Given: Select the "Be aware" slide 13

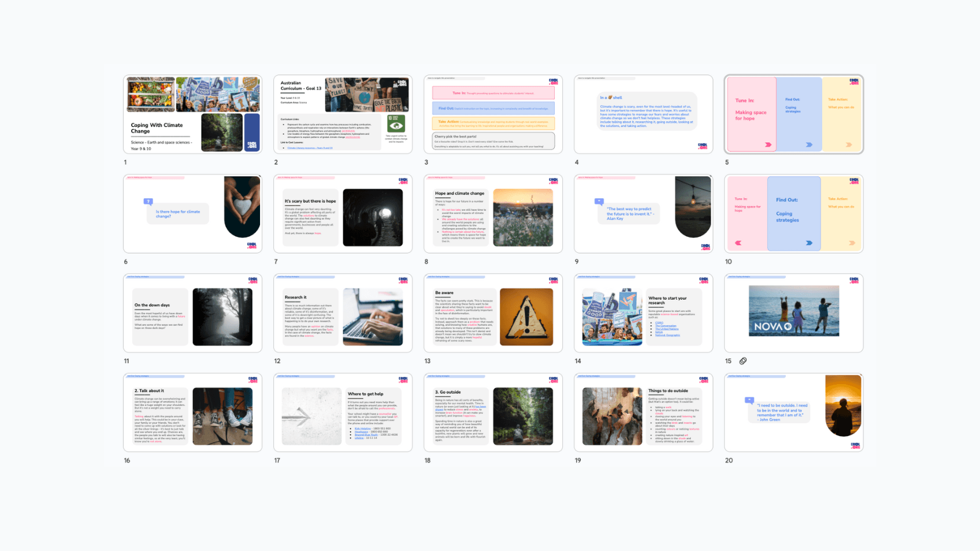Looking at the screenshot, I should coord(493,312).
